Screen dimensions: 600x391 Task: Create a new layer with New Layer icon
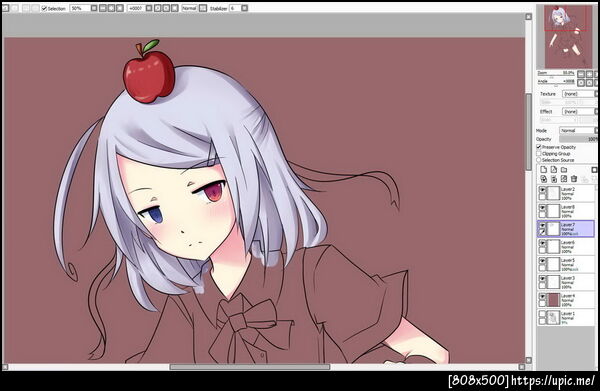543,169
